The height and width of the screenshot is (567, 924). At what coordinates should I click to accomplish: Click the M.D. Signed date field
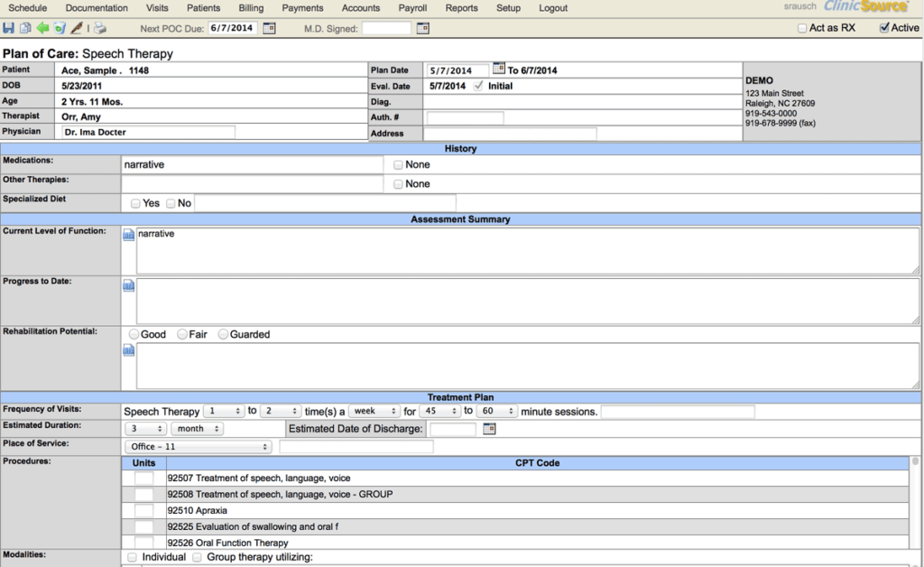point(386,28)
